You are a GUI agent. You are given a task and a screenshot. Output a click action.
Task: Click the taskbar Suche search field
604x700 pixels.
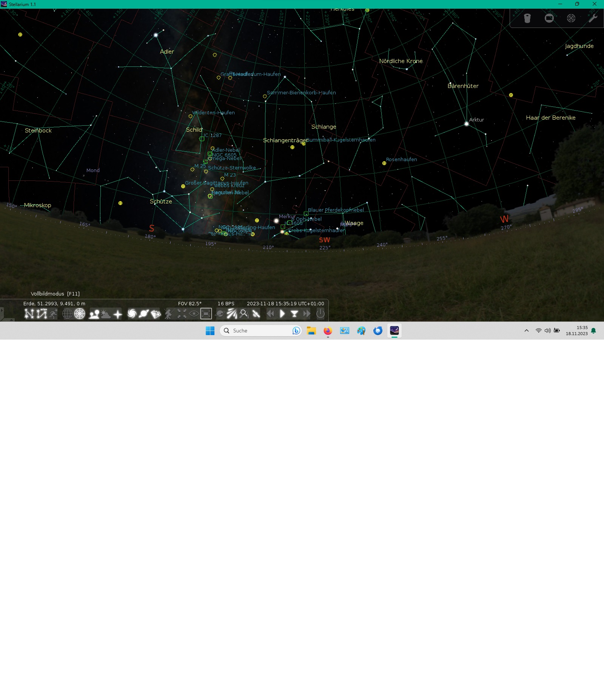[261, 331]
